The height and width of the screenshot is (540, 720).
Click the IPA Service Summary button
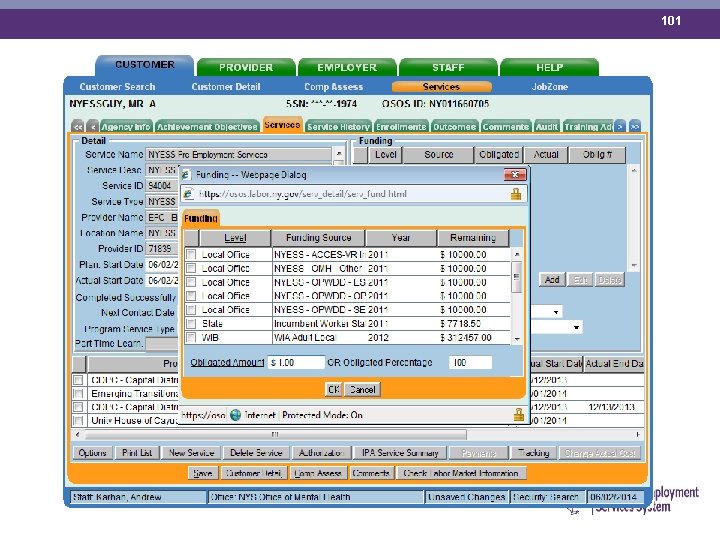pyautogui.click(x=400, y=453)
